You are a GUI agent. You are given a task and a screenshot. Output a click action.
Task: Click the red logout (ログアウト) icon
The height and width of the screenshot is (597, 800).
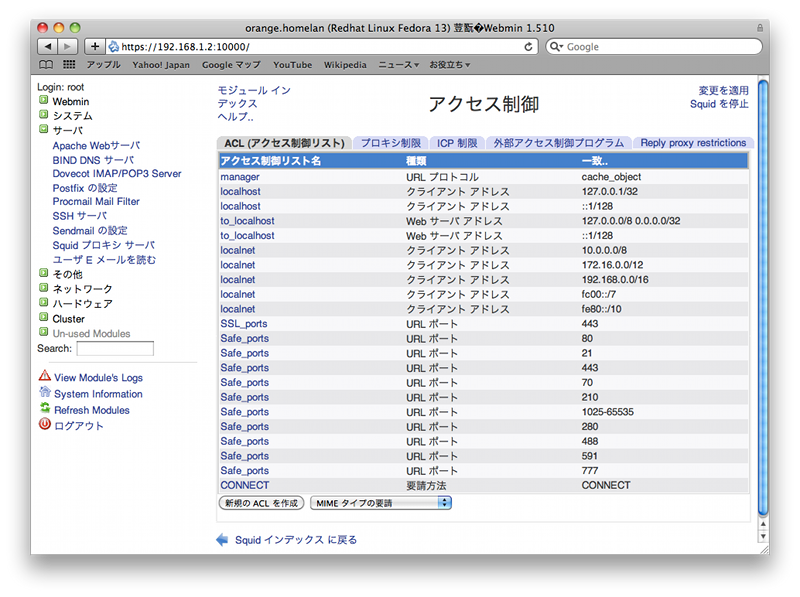click(44, 425)
